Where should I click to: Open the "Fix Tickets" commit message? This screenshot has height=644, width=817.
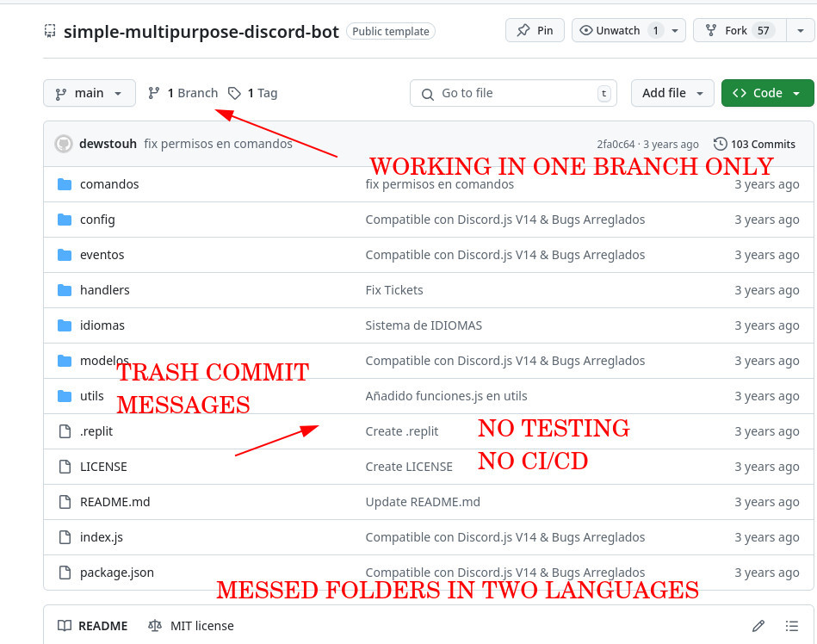pos(394,290)
